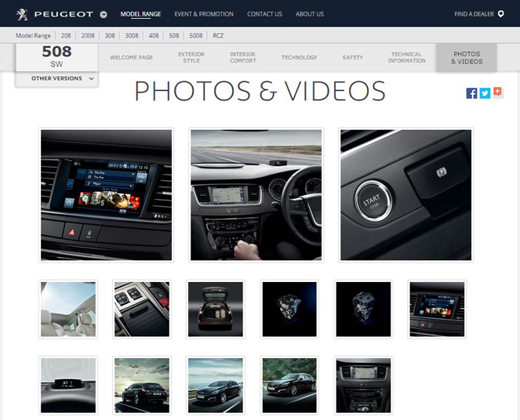520x420 pixels.
Task: Open the dropdown arrow beside Peugeot logo
Action: (104, 15)
